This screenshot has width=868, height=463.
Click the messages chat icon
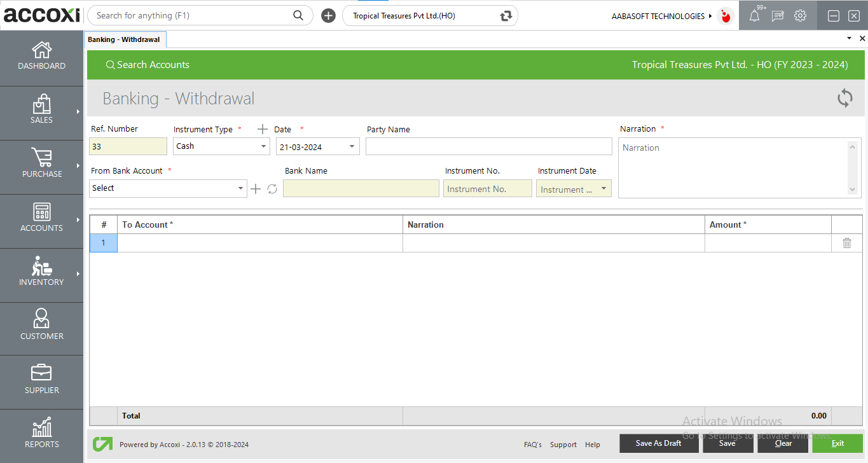point(777,16)
